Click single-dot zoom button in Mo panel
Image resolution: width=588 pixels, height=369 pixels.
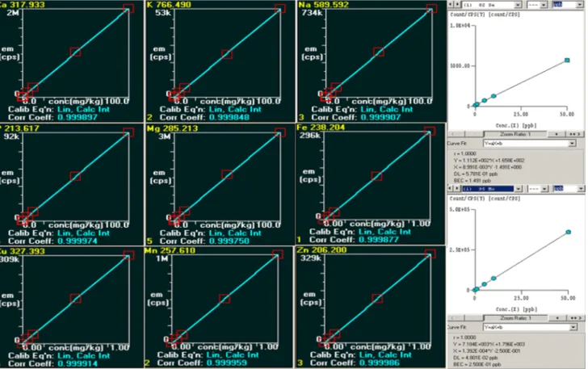[557, 318]
